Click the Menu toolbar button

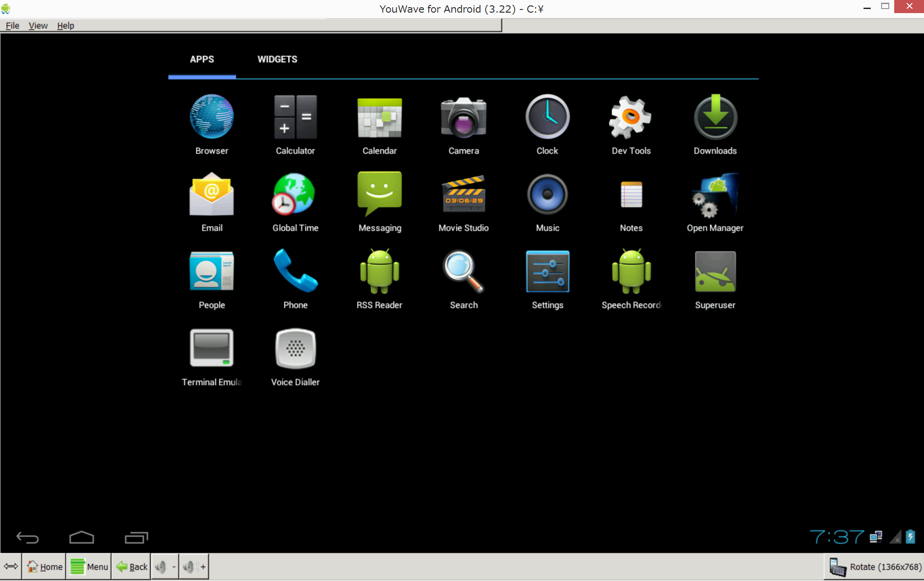[x=89, y=567]
